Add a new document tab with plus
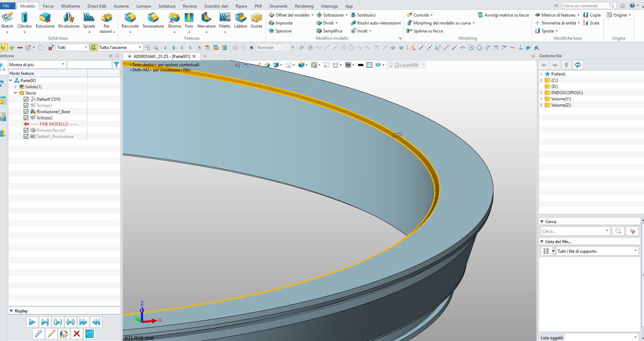 coord(205,56)
